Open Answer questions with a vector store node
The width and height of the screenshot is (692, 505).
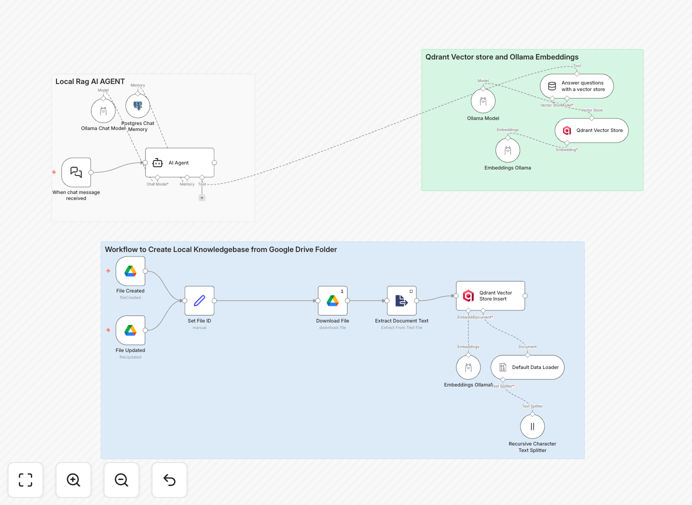point(577,86)
